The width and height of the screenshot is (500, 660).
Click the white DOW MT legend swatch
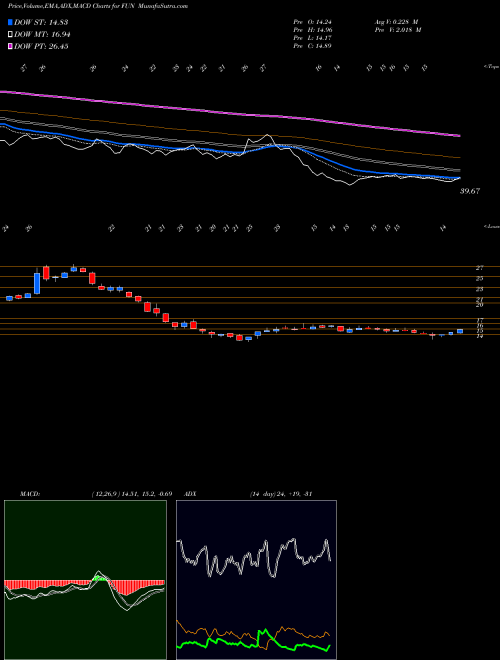pyautogui.click(x=11, y=35)
